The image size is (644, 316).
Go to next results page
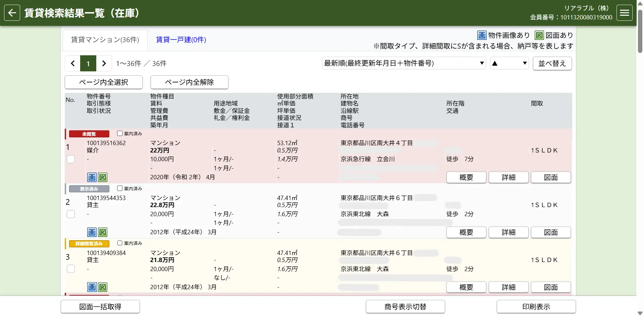104,63
